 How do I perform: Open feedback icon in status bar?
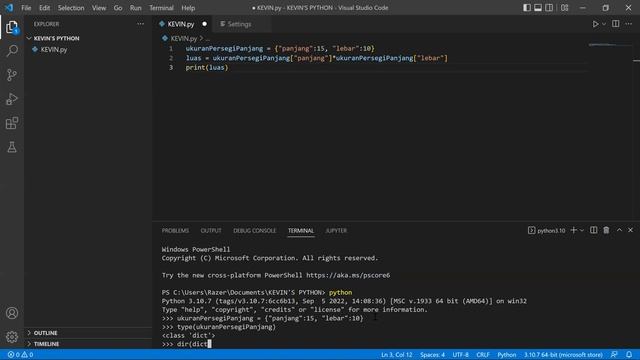(x=614, y=355)
